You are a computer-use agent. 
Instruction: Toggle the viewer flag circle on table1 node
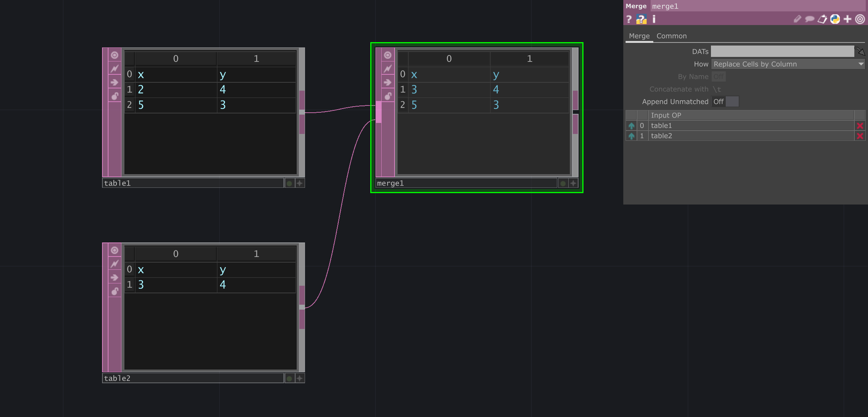point(115,55)
